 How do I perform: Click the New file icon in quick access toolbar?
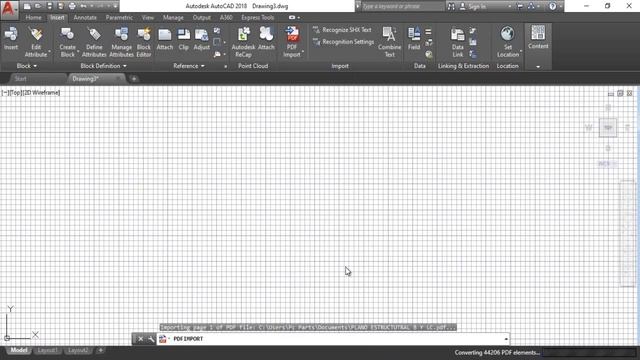pos(27,6)
